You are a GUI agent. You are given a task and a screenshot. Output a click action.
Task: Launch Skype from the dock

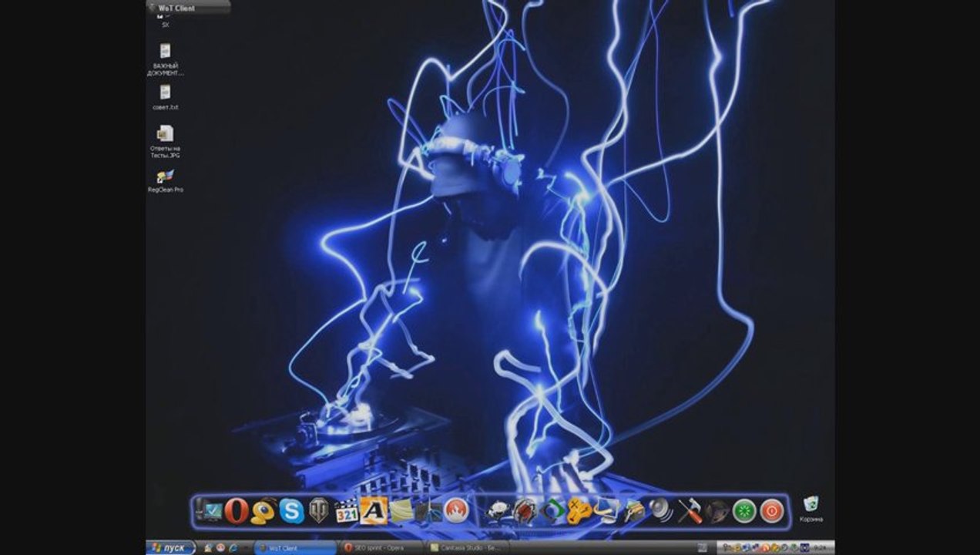coord(291,510)
